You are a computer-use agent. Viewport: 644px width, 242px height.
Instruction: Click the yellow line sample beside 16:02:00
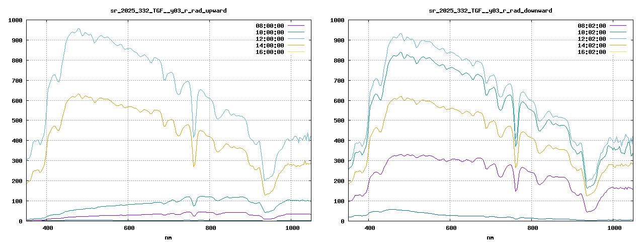click(x=618, y=52)
